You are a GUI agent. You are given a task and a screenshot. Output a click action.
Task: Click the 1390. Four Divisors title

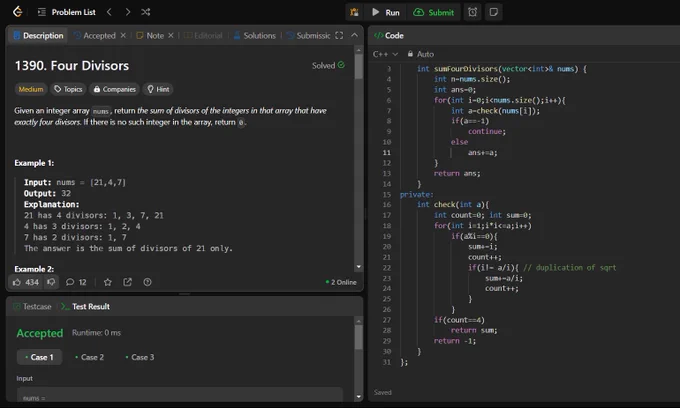click(72, 65)
